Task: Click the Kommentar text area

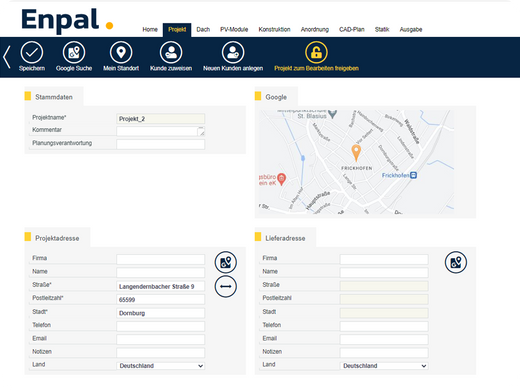Action: [161, 131]
